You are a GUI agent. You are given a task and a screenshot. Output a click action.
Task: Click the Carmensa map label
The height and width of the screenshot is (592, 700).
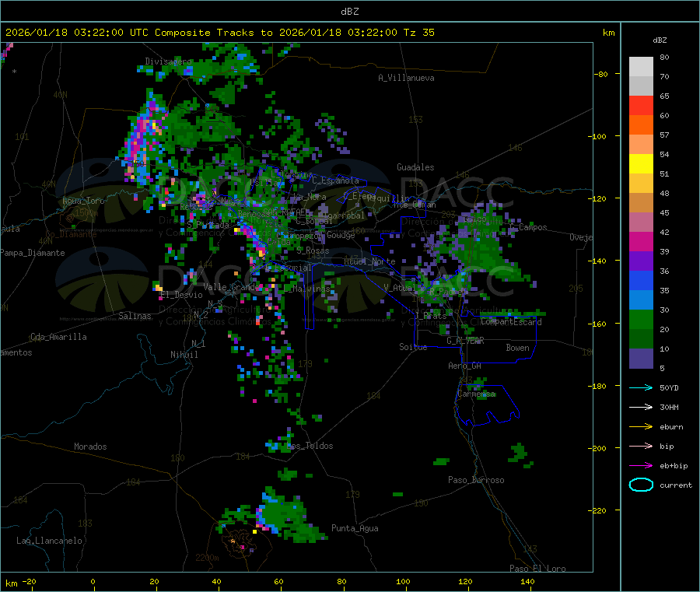click(476, 394)
